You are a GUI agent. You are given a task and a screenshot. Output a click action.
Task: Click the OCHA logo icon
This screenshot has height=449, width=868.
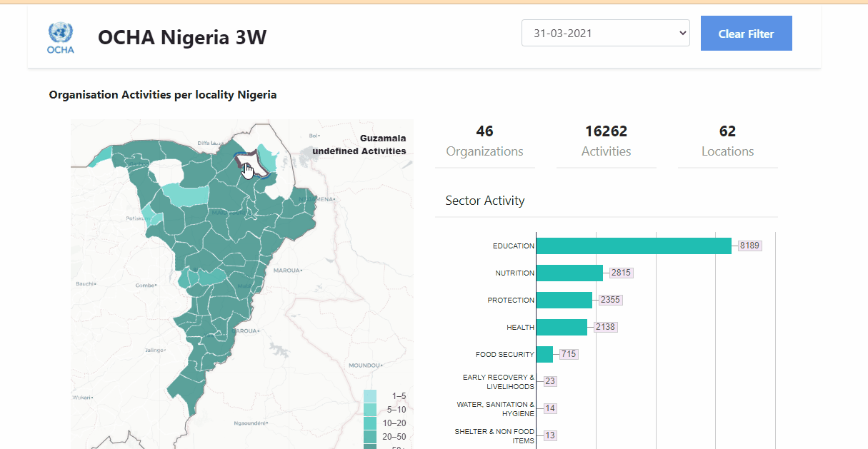tap(61, 37)
